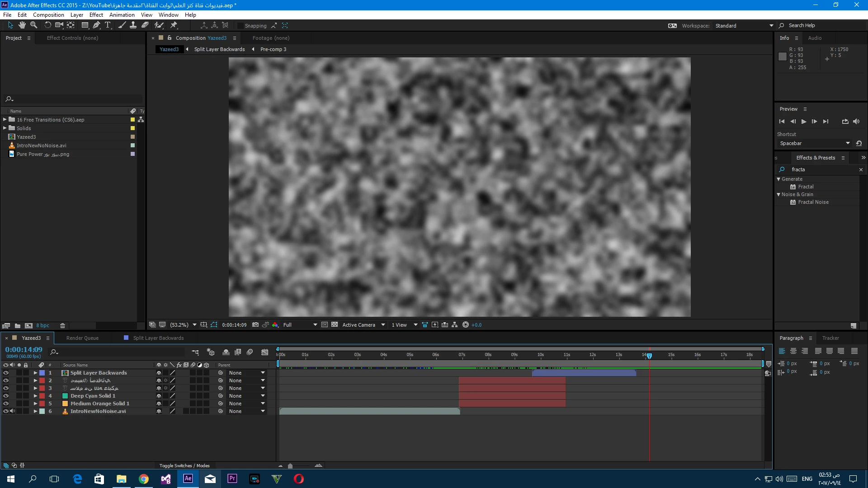This screenshot has height=488, width=868.
Task: Take a snapshot with the camera icon
Action: pyautogui.click(x=255, y=325)
